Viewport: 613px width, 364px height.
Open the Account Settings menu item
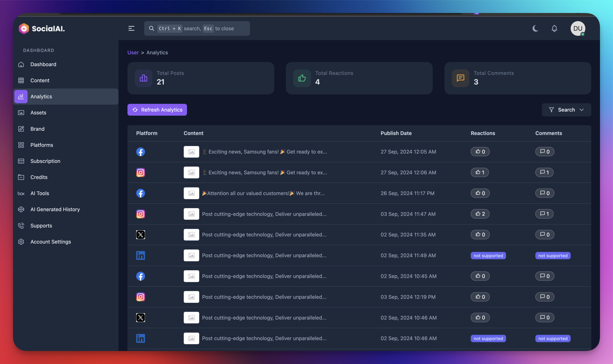coord(51,242)
